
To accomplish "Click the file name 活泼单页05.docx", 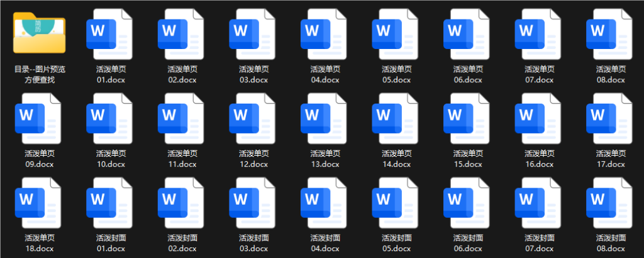I will click(397, 74).
